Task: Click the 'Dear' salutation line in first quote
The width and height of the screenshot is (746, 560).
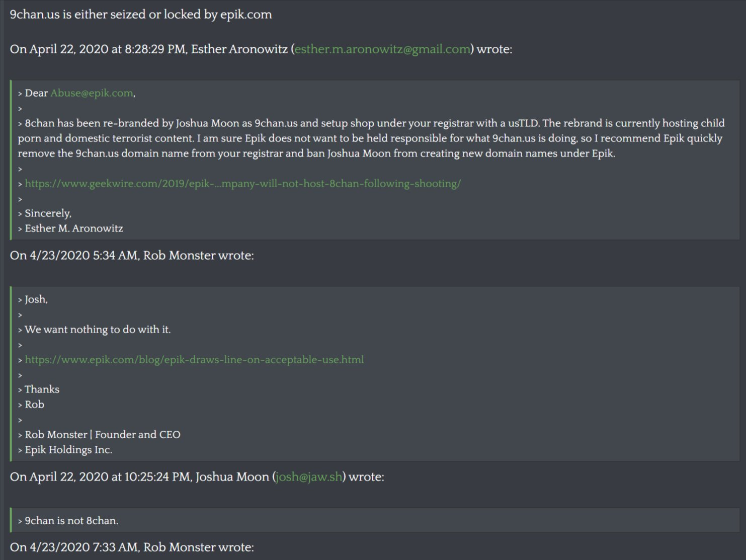Action: pyautogui.click(x=77, y=93)
